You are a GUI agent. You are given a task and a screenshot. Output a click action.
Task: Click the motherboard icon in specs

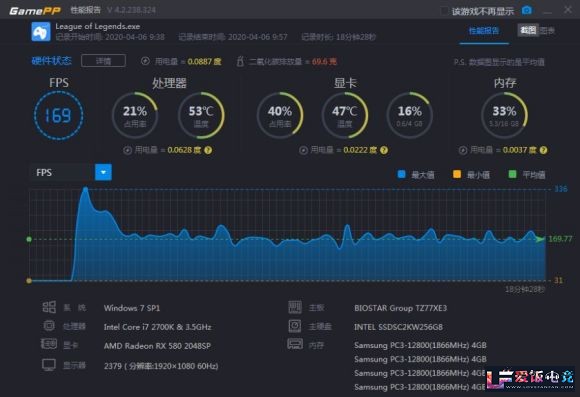click(x=295, y=307)
